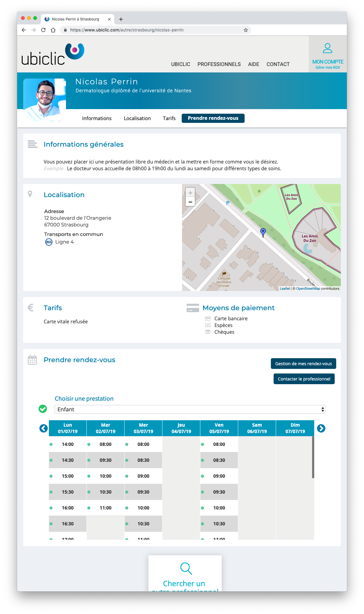This screenshot has height=614, width=364.
Task: Close the Nicolas Perrin à Strasbourg tab
Action: coord(109,19)
